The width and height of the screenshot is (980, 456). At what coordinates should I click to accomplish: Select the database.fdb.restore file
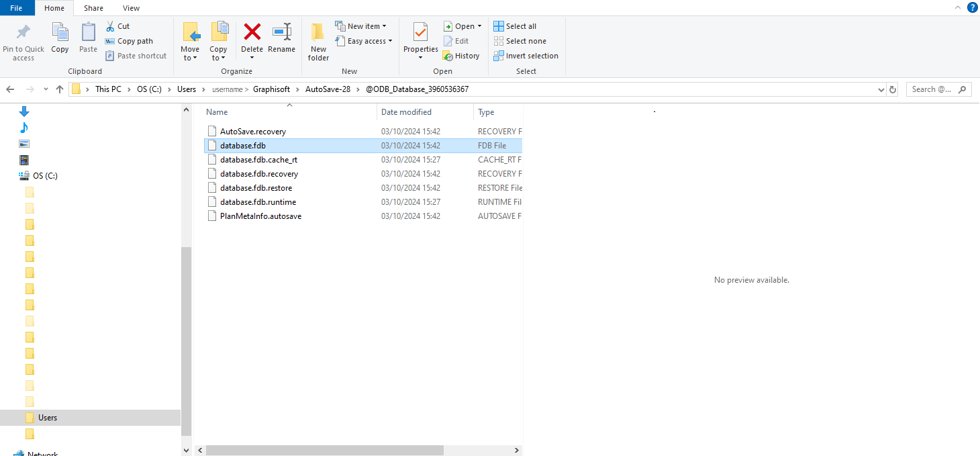(x=256, y=187)
